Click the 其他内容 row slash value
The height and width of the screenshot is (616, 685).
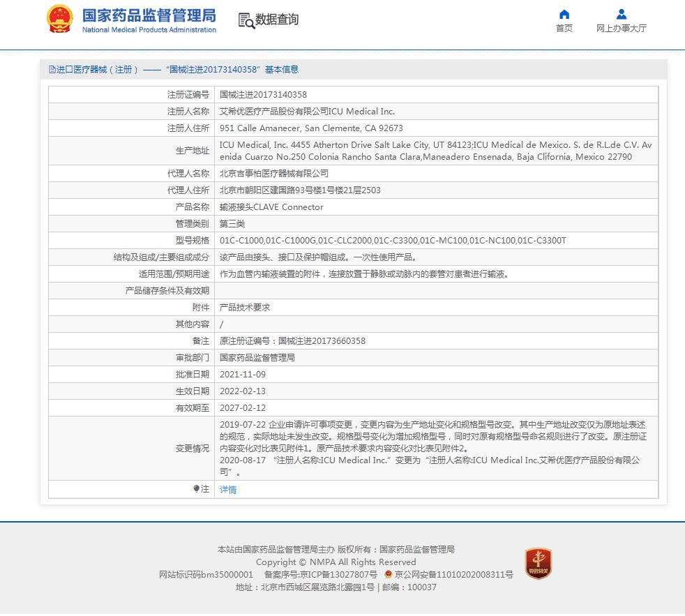tap(222, 324)
